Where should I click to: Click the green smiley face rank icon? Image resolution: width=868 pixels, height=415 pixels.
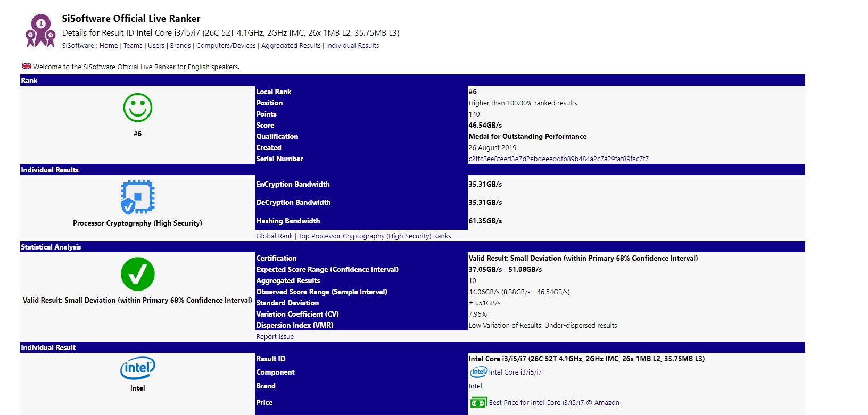pyautogui.click(x=138, y=107)
